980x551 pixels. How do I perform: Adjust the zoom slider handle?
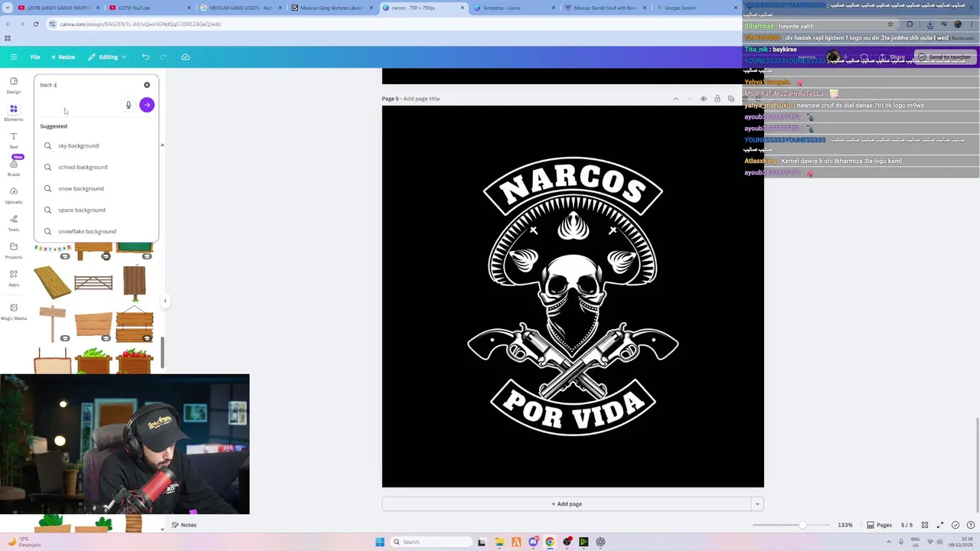click(x=802, y=525)
